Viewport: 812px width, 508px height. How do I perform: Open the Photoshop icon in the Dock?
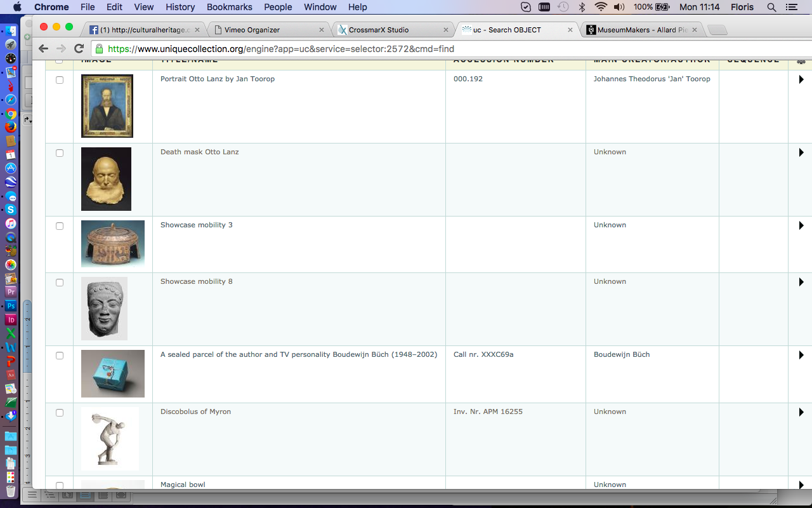pos(11,306)
